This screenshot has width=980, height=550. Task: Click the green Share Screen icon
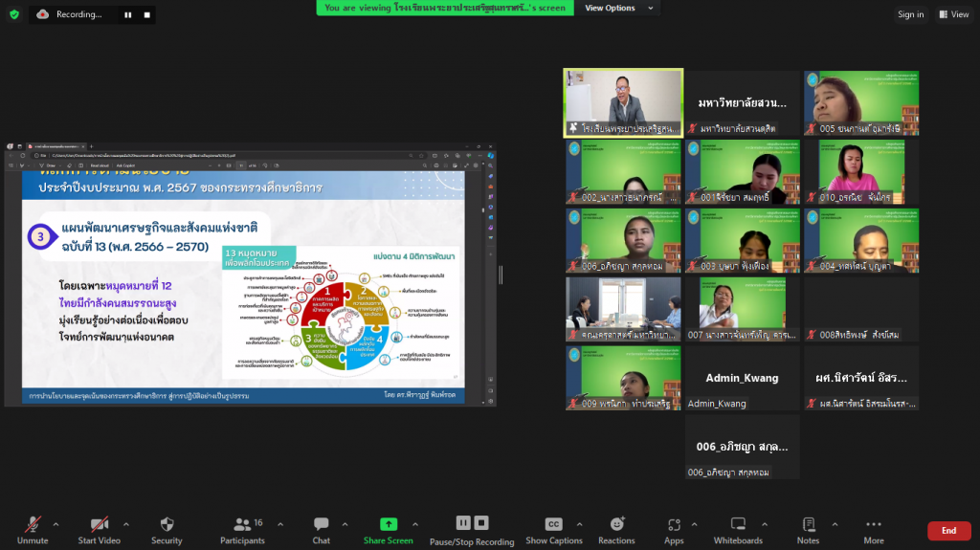coord(388,524)
